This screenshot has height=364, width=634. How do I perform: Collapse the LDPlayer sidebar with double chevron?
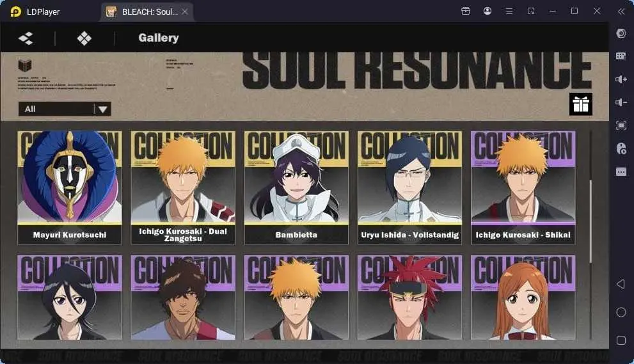click(x=621, y=12)
